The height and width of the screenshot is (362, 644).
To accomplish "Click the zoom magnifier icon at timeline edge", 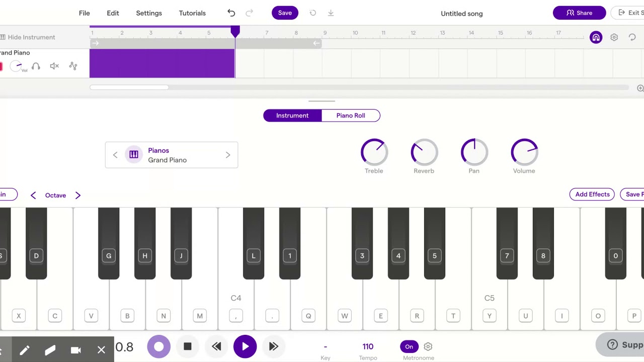I will pos(640,88).
